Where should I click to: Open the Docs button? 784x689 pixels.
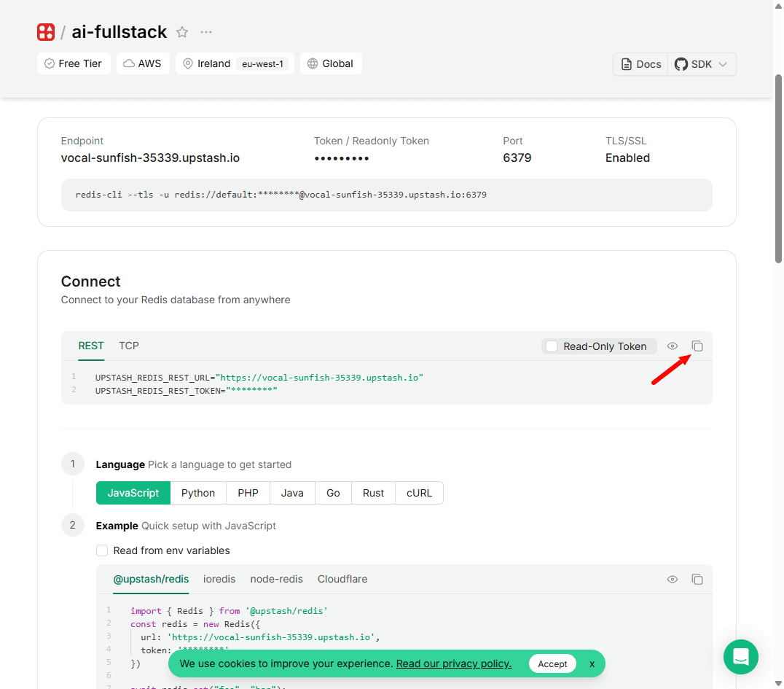point(640,64)
